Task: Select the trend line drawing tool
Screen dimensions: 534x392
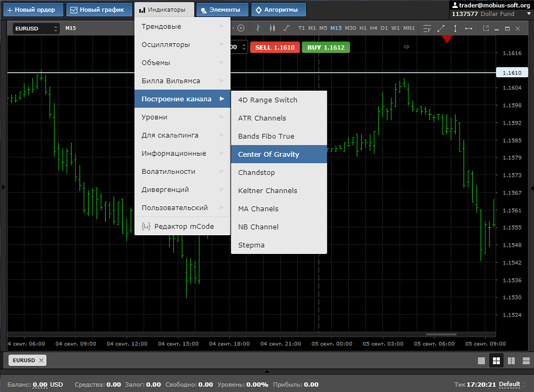Action: pos(441,28)
